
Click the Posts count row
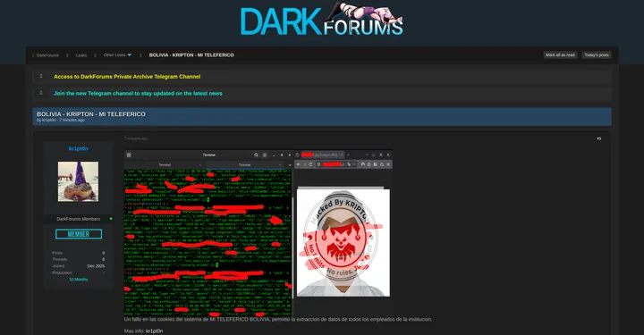[78, 253]
